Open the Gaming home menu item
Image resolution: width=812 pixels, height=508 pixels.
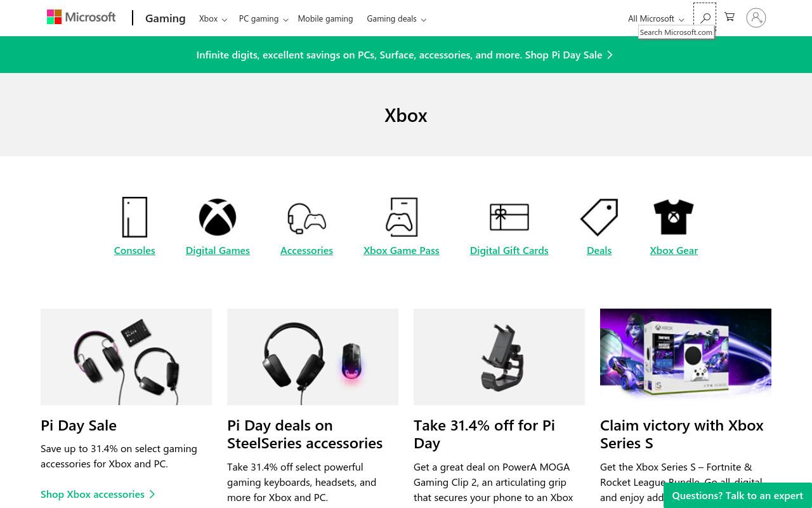[165, 18]
